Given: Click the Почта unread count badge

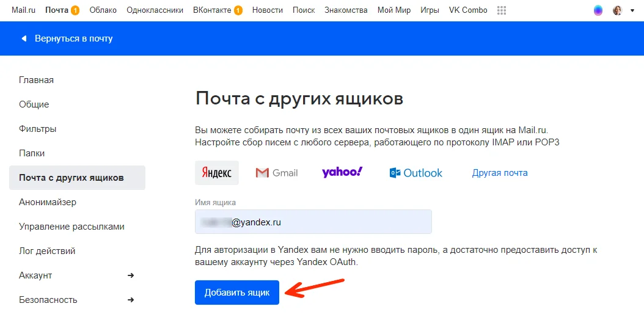Looking at the screenshot, I should (75, 10).
